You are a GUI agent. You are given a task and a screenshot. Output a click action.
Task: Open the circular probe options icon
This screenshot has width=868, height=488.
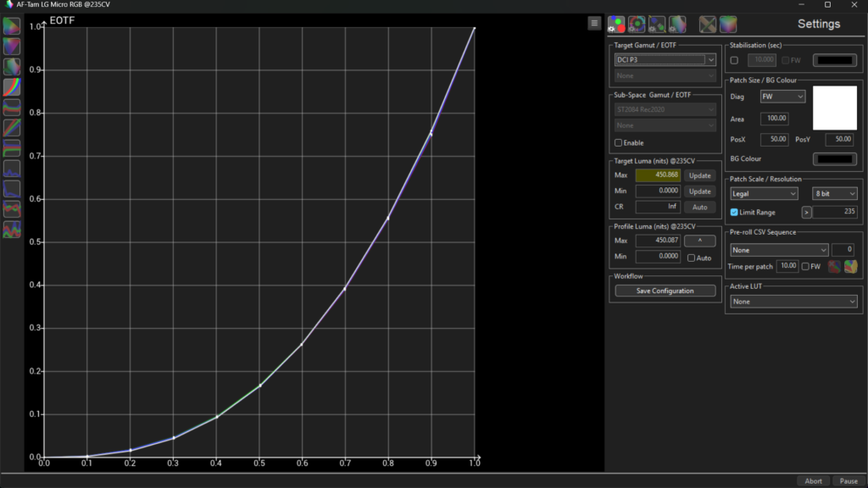637,25
